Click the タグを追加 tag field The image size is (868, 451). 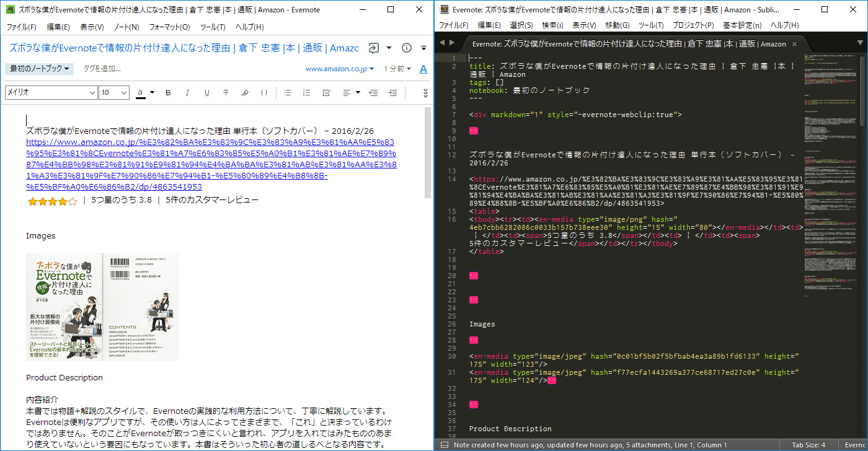coord(102,69)
